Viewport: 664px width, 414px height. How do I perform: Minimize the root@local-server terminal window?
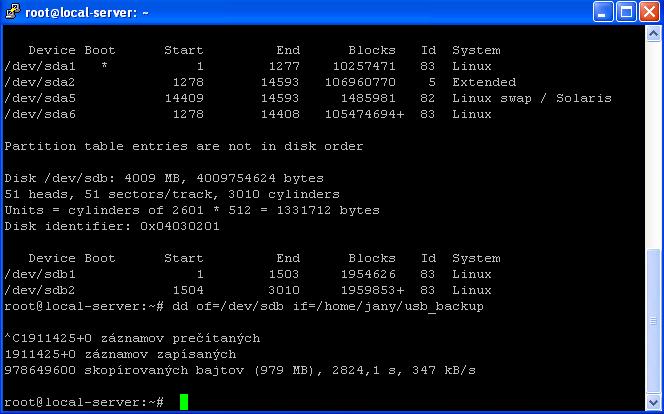pyautogui.click(x=603, y=12)
